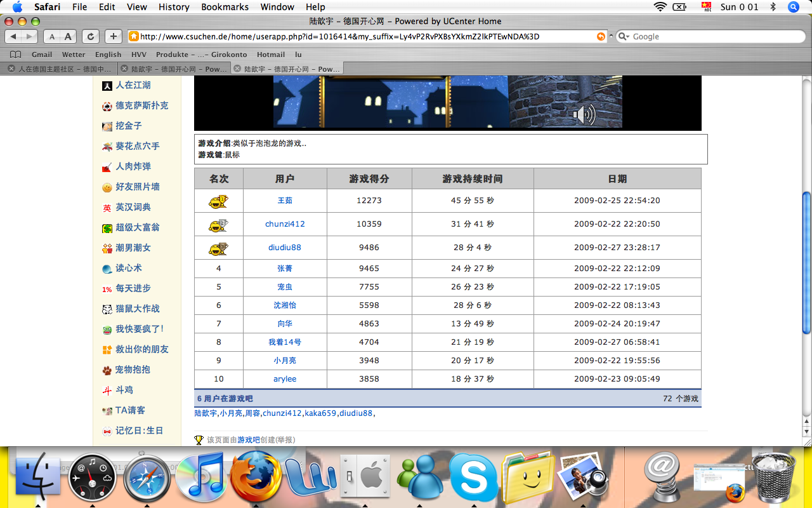The height and width of the screenshot is (508, 812).
Task: Click Hotmail bookmark in bookmarks bar
Action: [271, 55]
